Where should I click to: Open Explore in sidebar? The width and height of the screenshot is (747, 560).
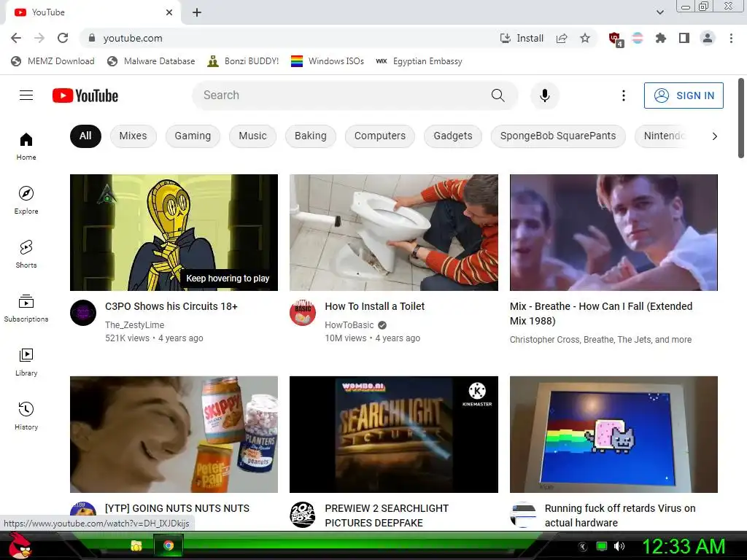[x=26, y=200]
